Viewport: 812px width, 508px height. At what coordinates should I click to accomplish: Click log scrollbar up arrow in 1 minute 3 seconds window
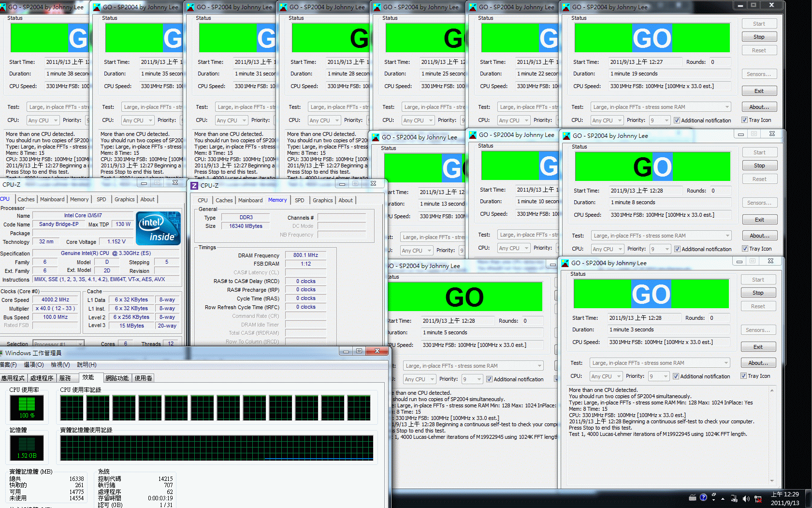(771, 390)
